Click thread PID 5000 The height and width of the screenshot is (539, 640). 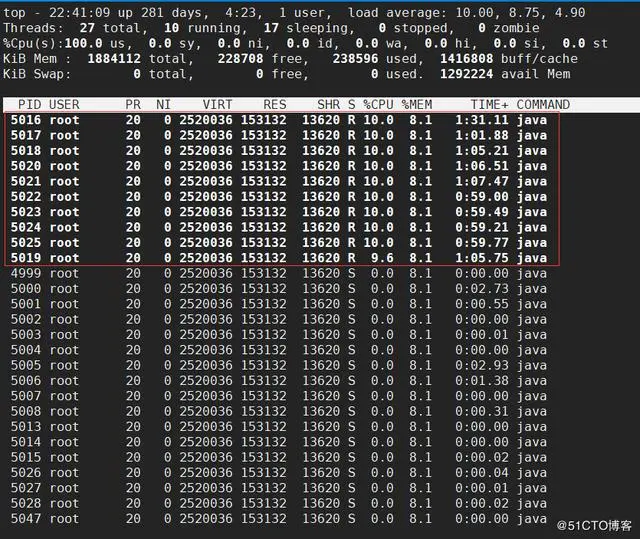(x=26, y=288)
